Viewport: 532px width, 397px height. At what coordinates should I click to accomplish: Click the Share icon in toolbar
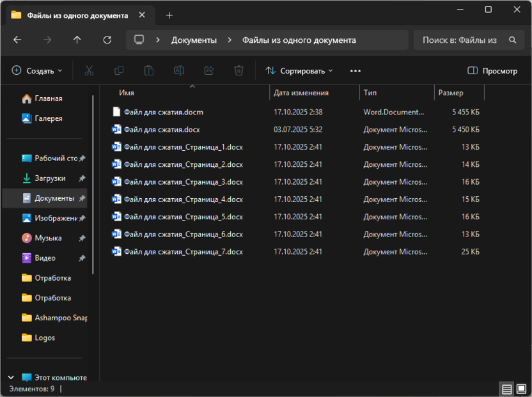(208, 71)
